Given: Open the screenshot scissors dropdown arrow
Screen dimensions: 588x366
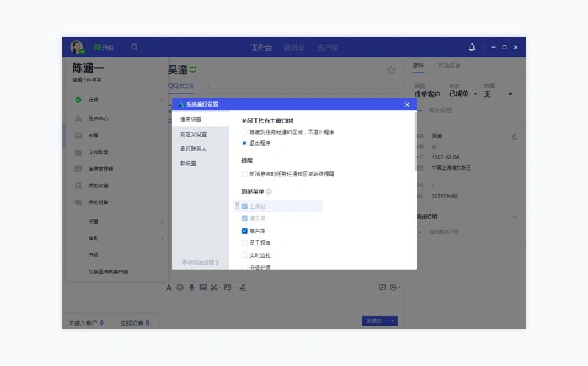Looking at the screenshot, I should tap(220, 288).
